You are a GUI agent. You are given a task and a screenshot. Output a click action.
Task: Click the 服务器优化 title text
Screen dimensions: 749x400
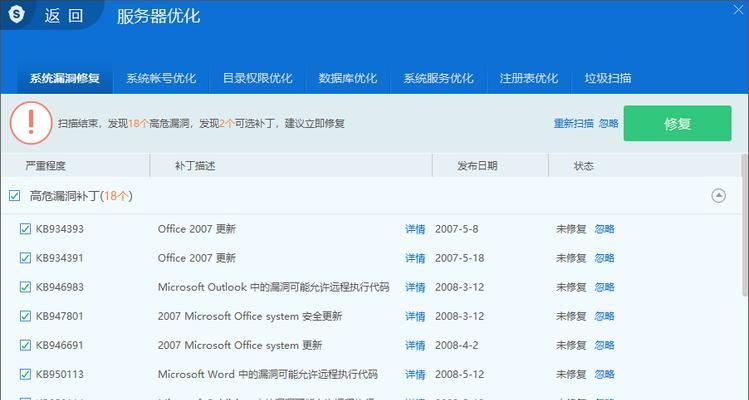(x=159, y=16)
